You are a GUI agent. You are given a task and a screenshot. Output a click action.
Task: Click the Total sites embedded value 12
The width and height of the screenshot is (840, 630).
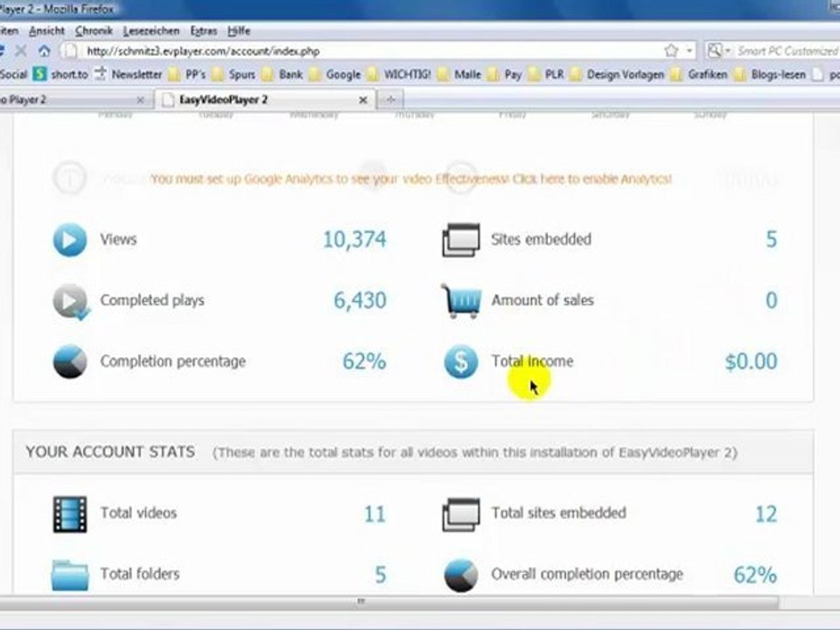(x=766, y=514)
